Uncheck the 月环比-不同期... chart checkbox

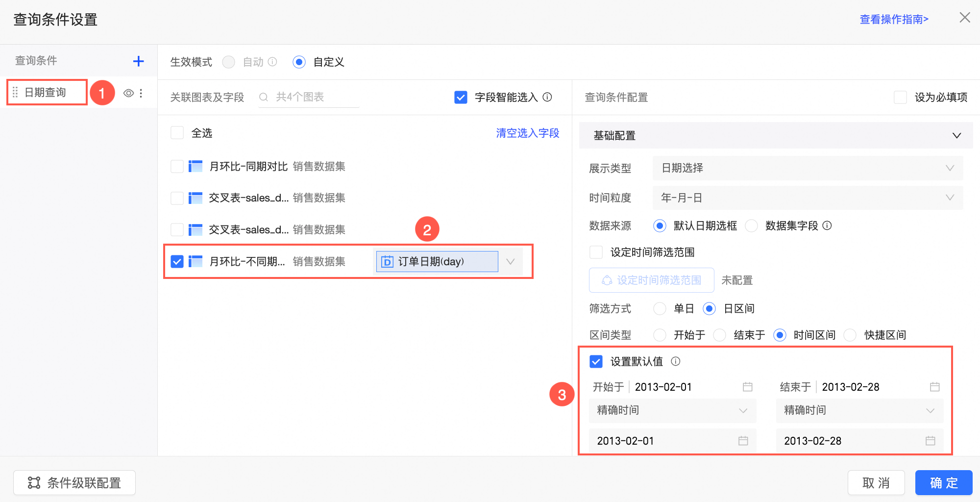[177, 261]
